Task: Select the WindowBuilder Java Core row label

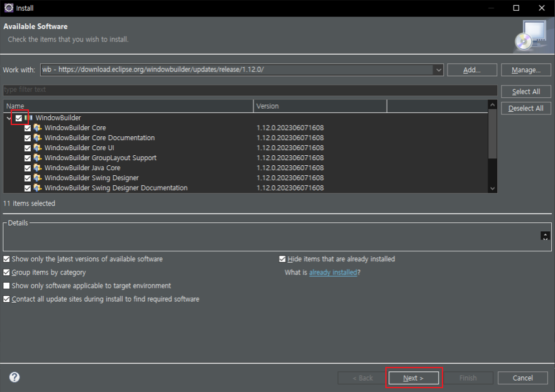Action: tap(82, 168)
